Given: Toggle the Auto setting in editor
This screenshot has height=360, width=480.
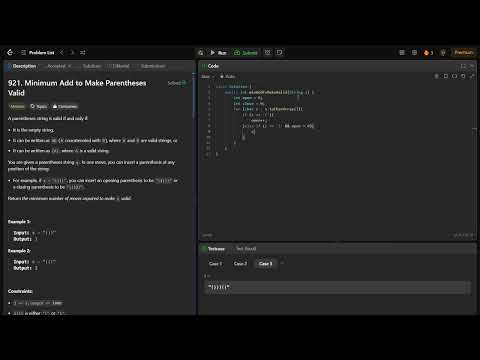Looking at the screenshot, I should tap(228, 77).
